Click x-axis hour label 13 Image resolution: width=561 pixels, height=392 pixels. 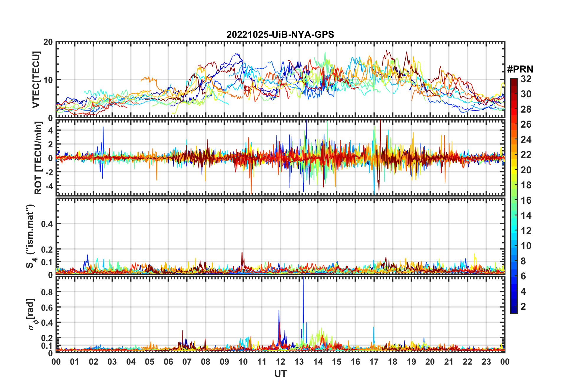pos(299,362)
